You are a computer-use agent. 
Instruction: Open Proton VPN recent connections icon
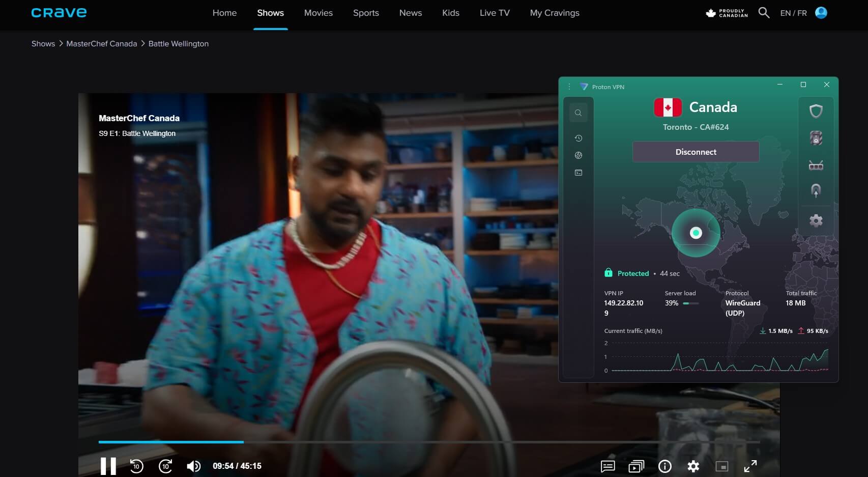coord(578,138)
